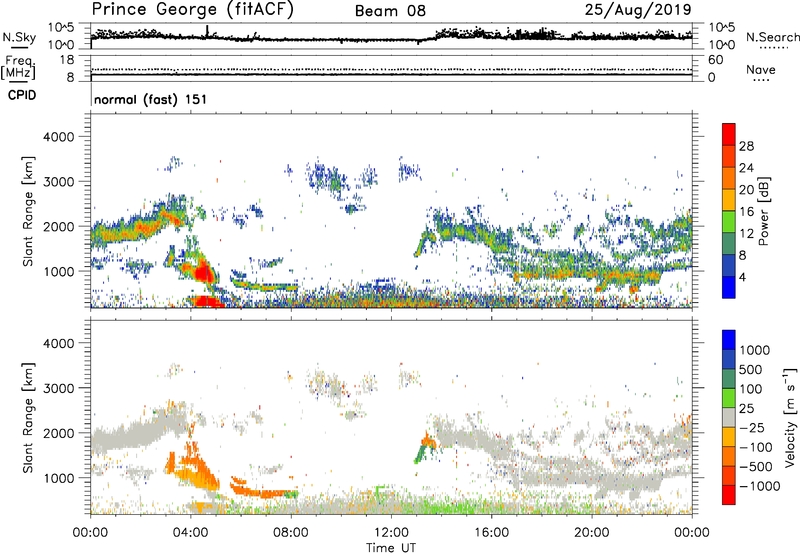Click the orange negative-velocity patch near 04:00

[x=199, y=468]
